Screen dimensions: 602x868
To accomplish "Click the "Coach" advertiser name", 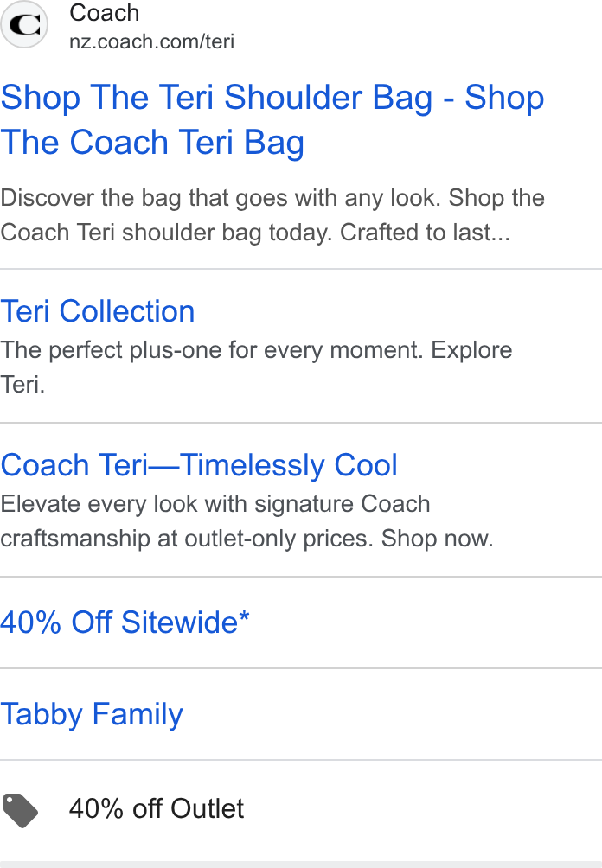I will (x=104, y=13).
